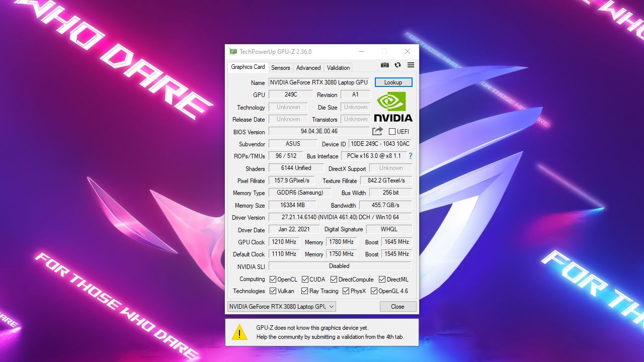Click the GPU-Z logo in the titlebar
This screenshot has height=362, width=644.
(232, 51)
